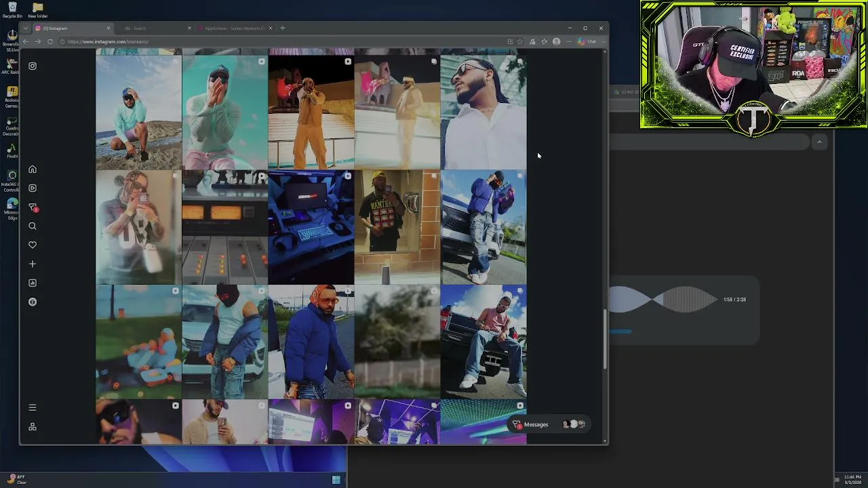Open the Instagram More hamburger menu
Viewport: 868px width, 488px height.
[x=33, y=407]
